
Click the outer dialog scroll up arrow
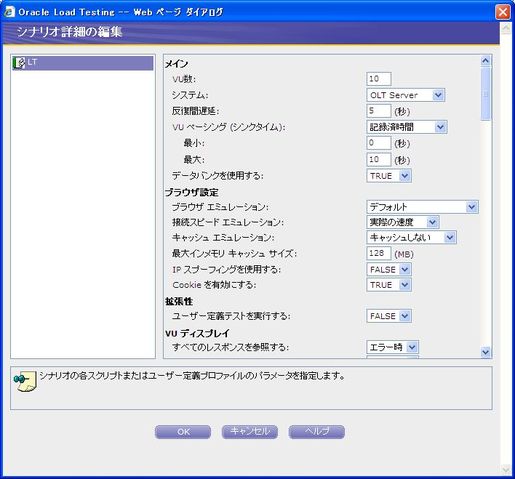click(506, 28)
